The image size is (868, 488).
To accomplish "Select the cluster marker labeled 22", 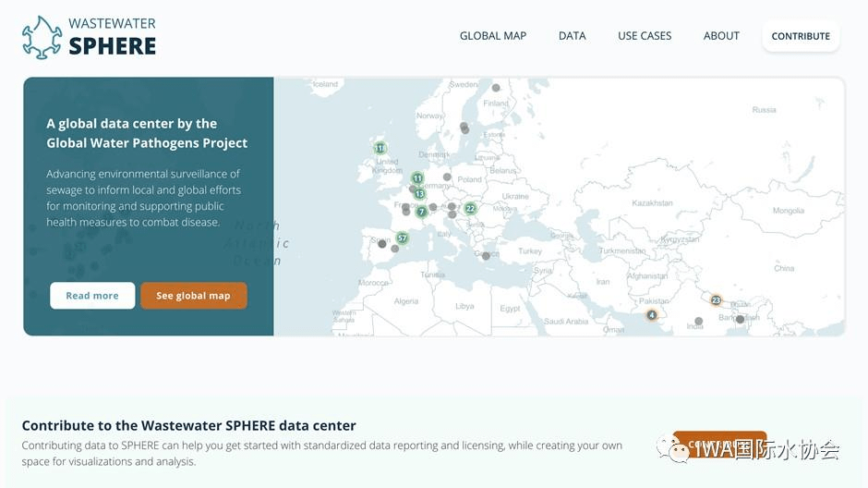I will point(470,209).
